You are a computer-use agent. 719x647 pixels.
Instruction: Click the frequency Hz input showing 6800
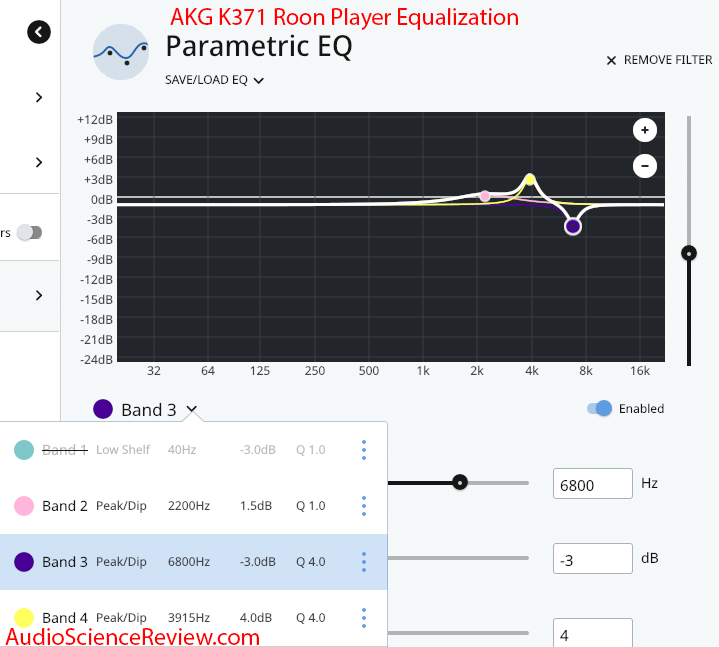pyautogui.click(x=592, y=484)
